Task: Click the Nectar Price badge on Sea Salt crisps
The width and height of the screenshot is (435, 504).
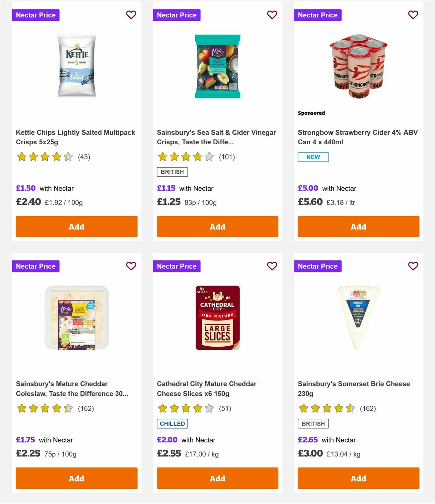Action: [177, 15]
